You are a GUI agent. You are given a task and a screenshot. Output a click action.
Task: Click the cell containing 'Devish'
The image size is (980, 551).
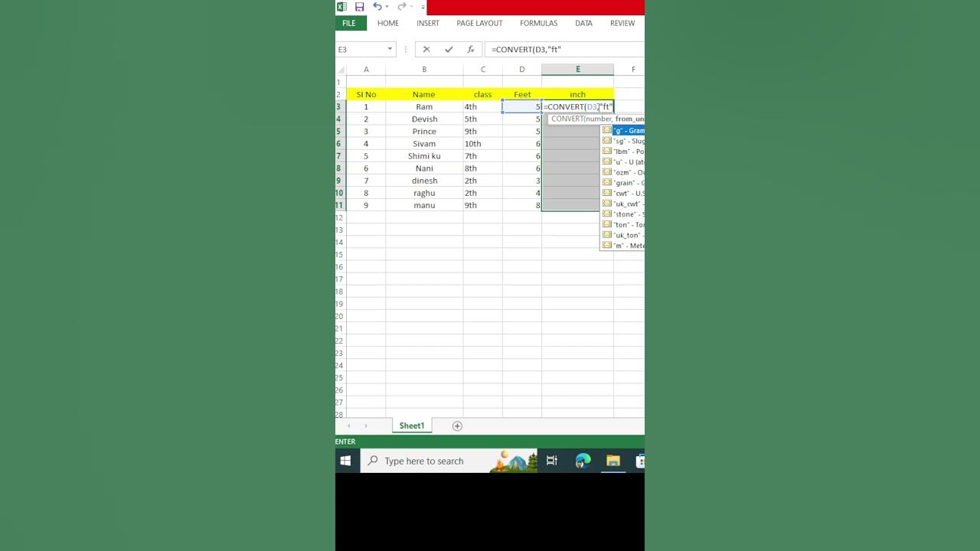424,119
